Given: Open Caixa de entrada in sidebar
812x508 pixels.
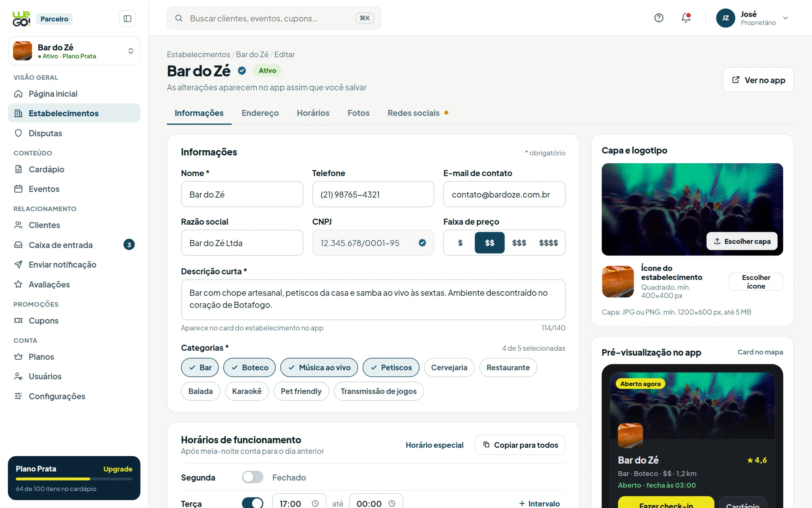Looking at the screenshot, I should (74, 245).
